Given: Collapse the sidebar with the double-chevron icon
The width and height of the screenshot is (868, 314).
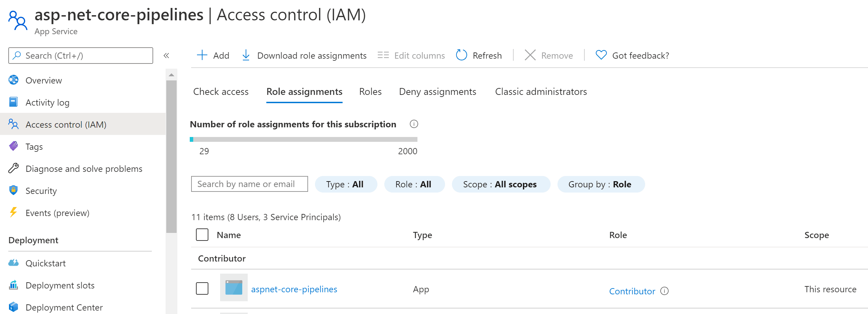Looking at the screenshot, I should pos(166,56).
